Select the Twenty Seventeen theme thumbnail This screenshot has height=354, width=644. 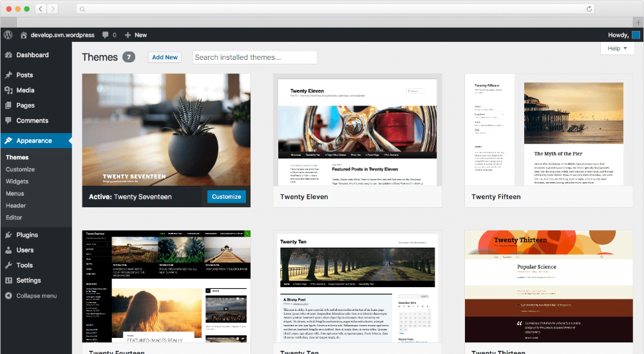click(x=166, y=130)
